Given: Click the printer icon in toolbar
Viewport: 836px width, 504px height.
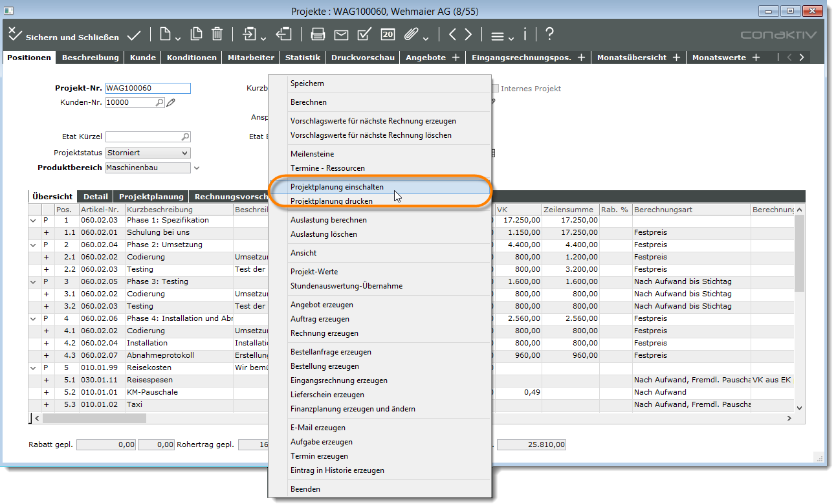Looking at the screenshot, I should (318, 34).
